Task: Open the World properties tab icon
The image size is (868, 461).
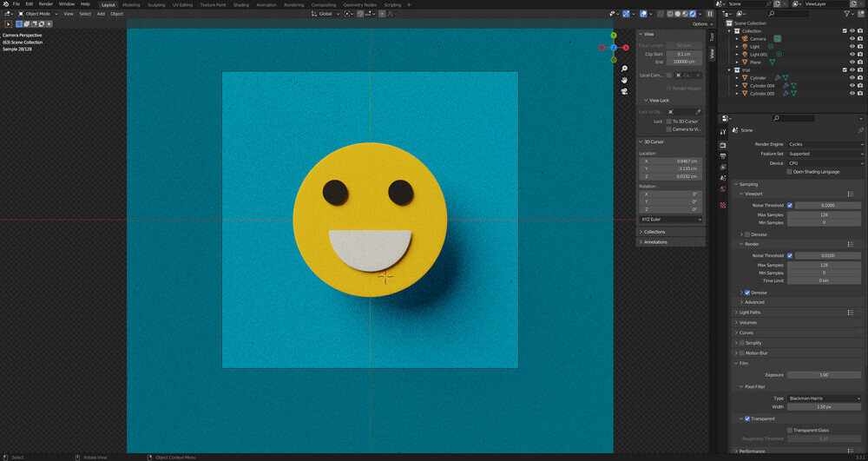Action: pos(723,188)
